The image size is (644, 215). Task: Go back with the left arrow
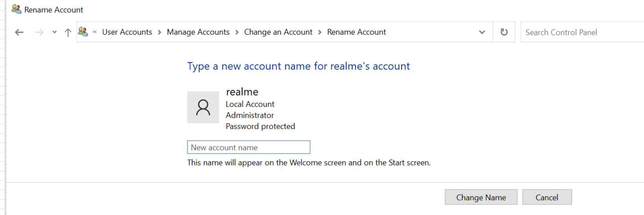19,32
